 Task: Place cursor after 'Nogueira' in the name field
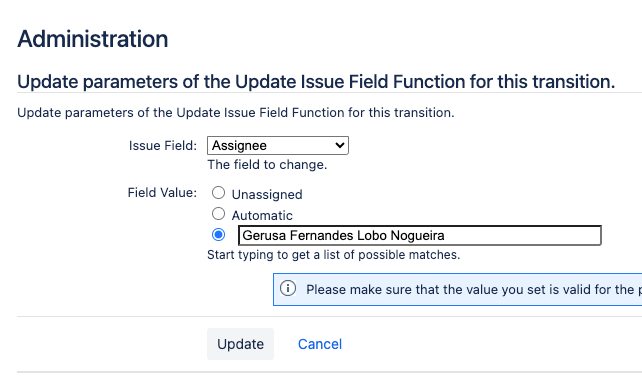(x=445, y=235)
